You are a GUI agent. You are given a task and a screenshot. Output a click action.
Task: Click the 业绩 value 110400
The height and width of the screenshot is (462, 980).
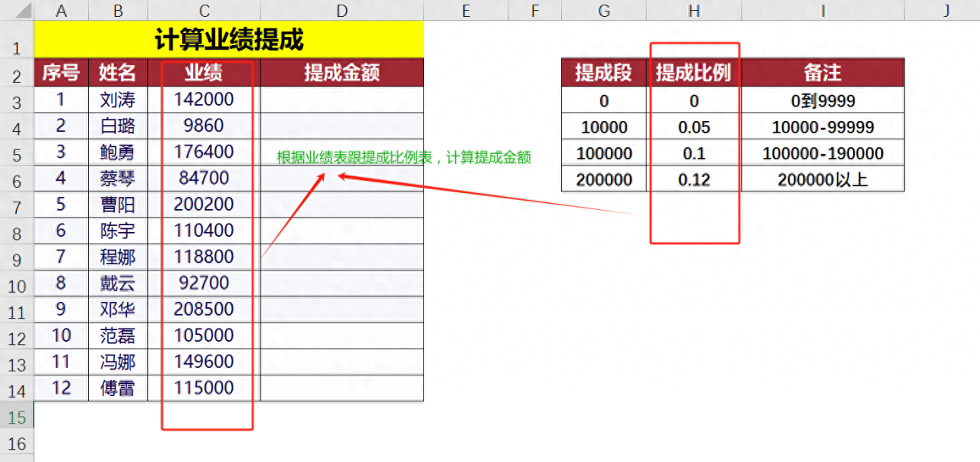tap(204, 231)
